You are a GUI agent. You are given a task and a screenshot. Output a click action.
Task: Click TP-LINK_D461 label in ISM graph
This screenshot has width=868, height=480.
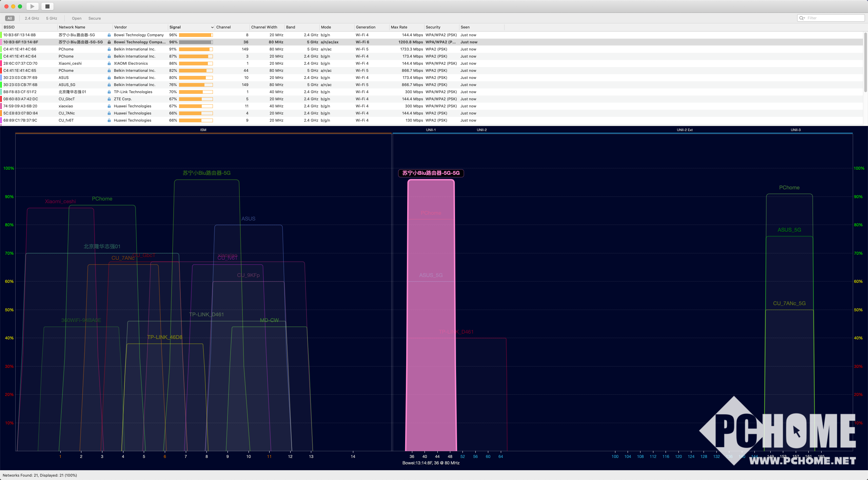pyautogui.click(x=206, y=315)
